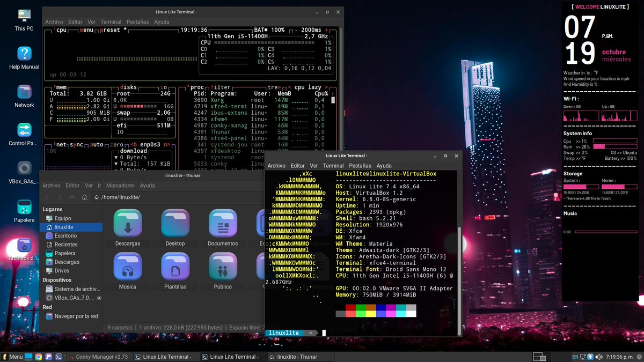Screen dimensions: 644x362
Task: Toggle auto scaling in btop net box
Action: pyautogui.click(x=97, y=145)
